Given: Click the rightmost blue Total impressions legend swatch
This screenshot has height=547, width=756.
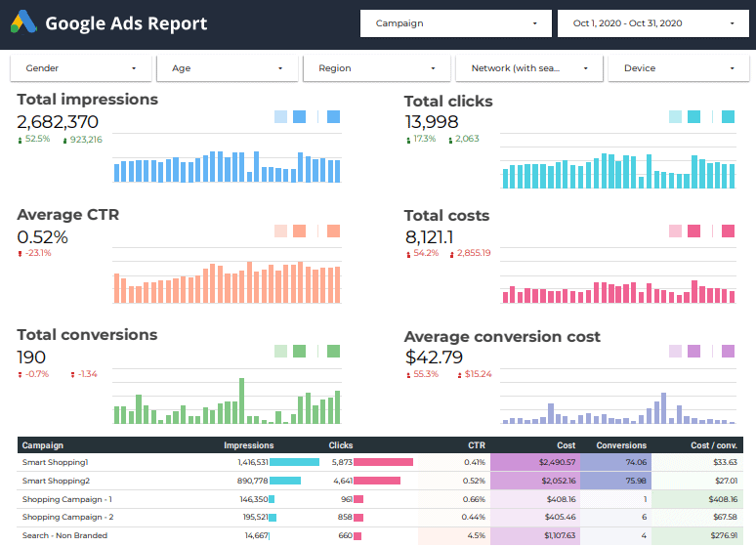Looking at the screenshot, I should point(333,117).
